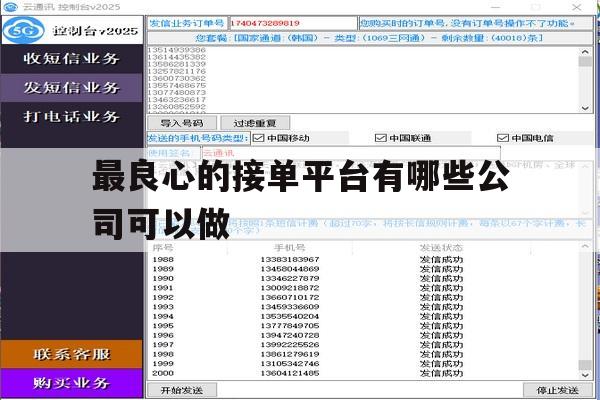Click 发信成功 status of row 1999
This screenshot has width=600, height=400.
[x=441, y=364]
